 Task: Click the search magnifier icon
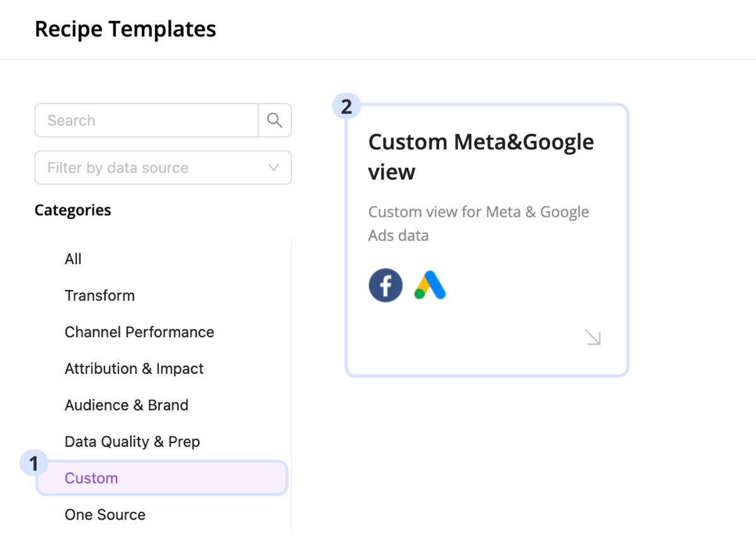(x=275, y=120)
